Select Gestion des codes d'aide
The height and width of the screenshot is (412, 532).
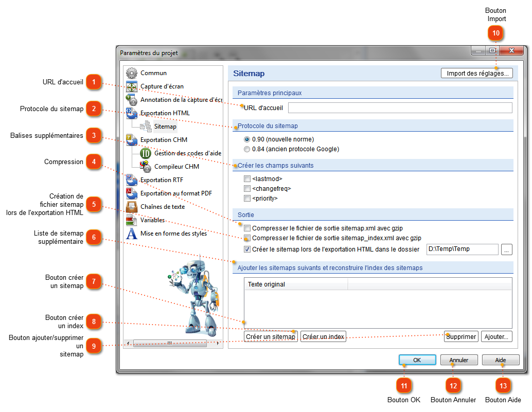188,153
